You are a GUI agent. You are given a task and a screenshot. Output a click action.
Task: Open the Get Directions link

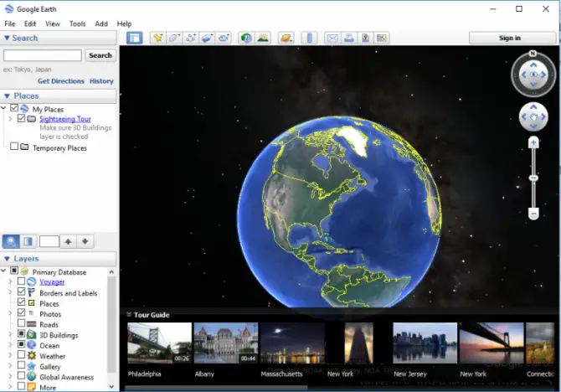[61, 81]
